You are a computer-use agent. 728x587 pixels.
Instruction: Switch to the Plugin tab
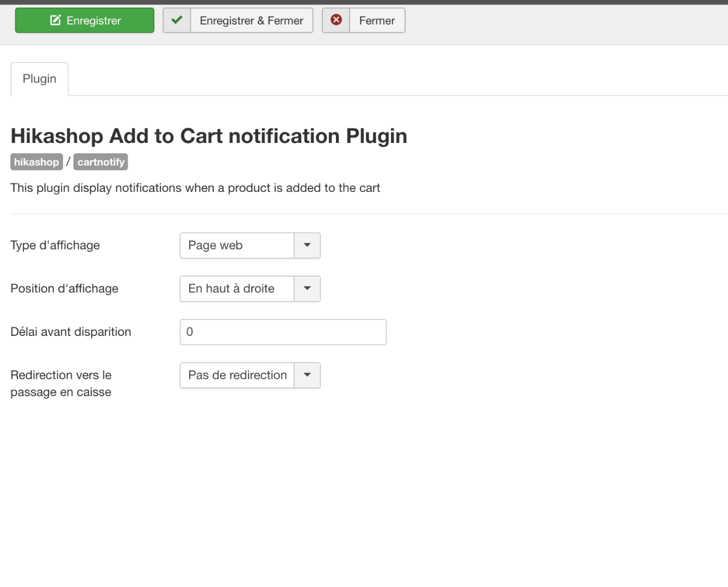(40, 79)
